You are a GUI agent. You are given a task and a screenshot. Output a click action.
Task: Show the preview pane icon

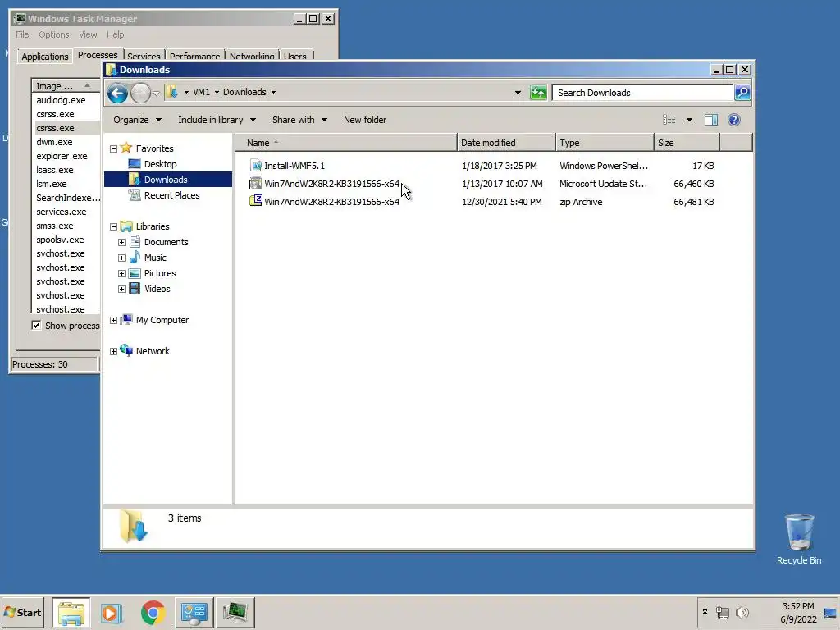coord(711,120)
